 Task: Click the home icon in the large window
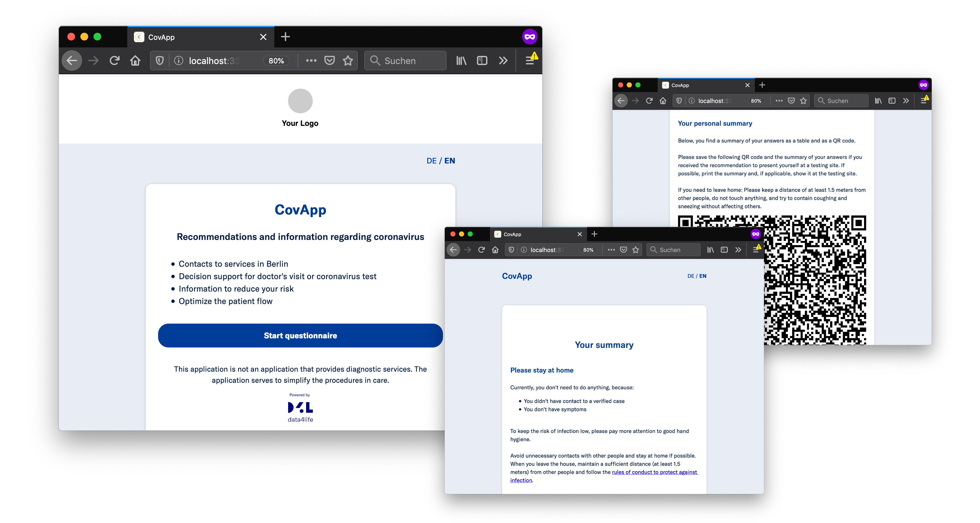coord(135,60)
